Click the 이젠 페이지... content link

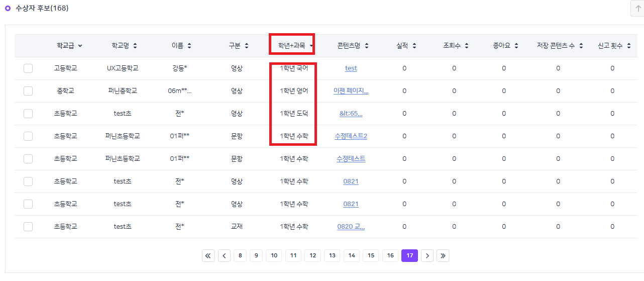tap(351, 91)
